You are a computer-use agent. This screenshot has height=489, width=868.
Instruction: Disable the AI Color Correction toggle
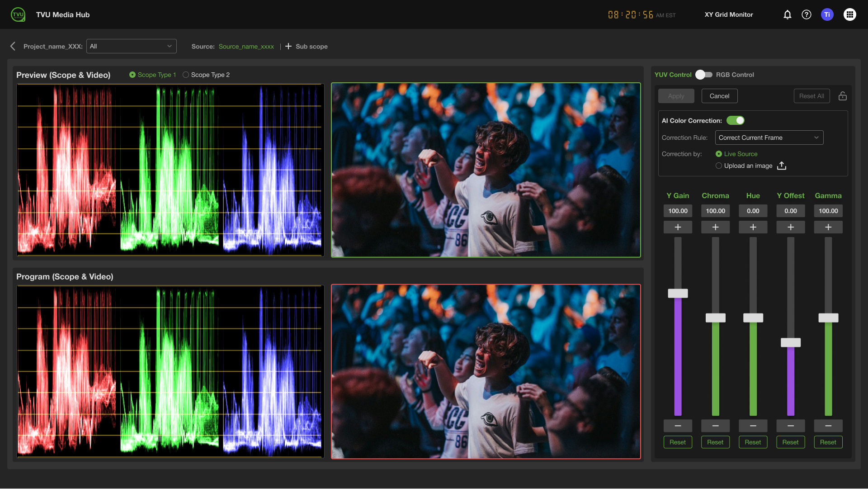[x=736, y=120]
